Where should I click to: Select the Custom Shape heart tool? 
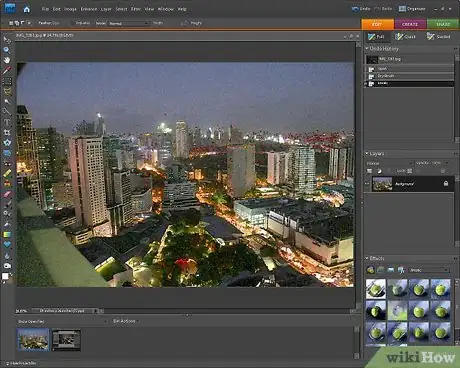(7, 245)
